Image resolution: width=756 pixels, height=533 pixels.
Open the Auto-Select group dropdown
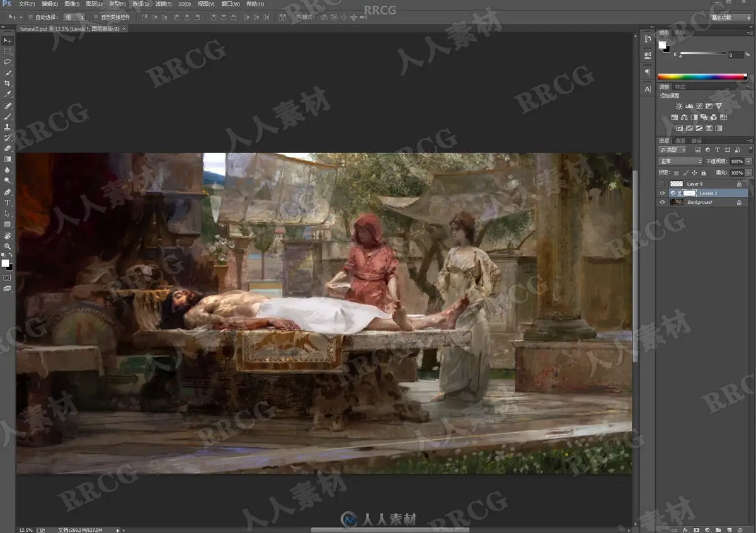tap(74, 17)
